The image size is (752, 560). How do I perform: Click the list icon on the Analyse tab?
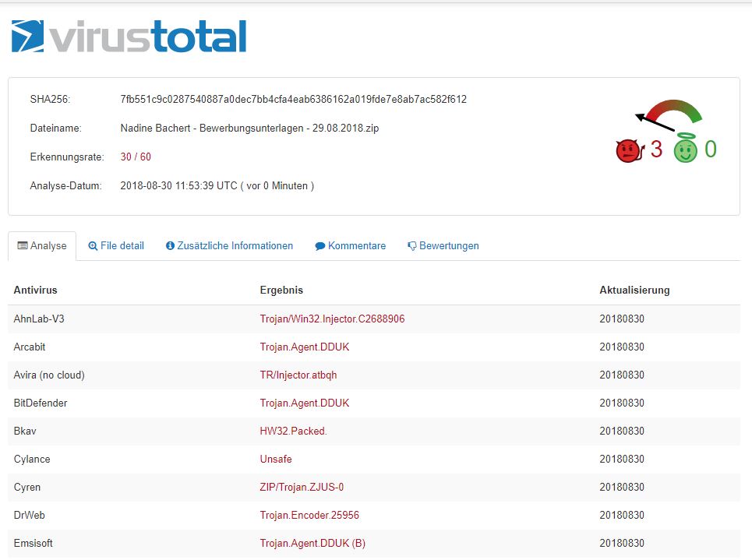click(23, 245)
